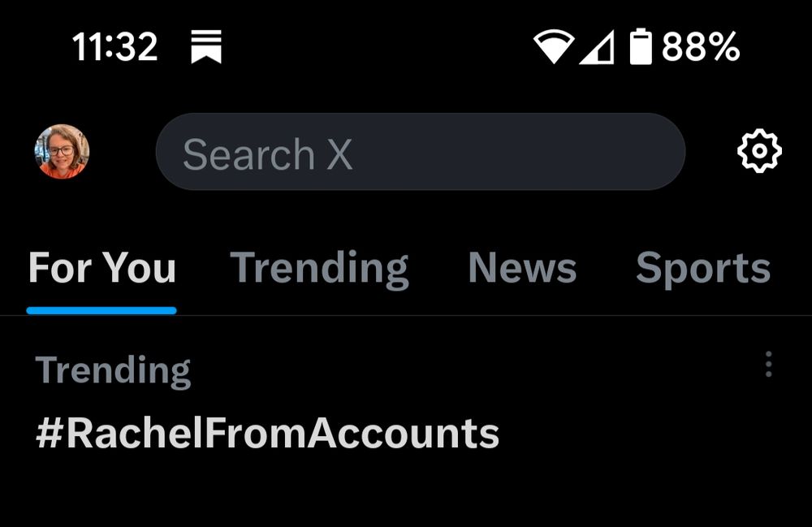The height and width of the screenshot is (527, 812).
Task: Tap the Wi-Fi status icon
Action: point(553,47)
